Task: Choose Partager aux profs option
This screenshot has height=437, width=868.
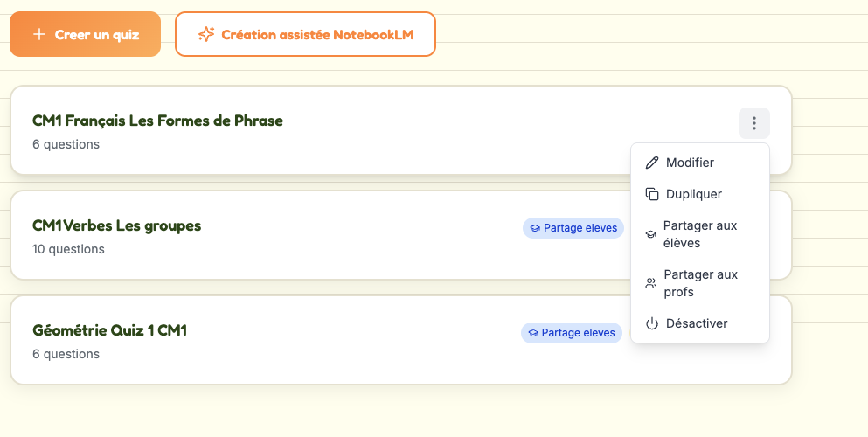Action: 699,283
